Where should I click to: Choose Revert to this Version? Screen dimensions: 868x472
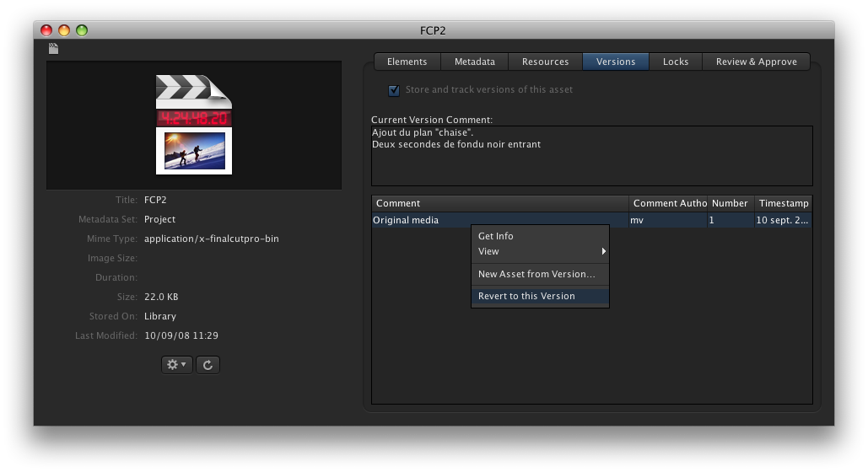click(x=526, y=296)
